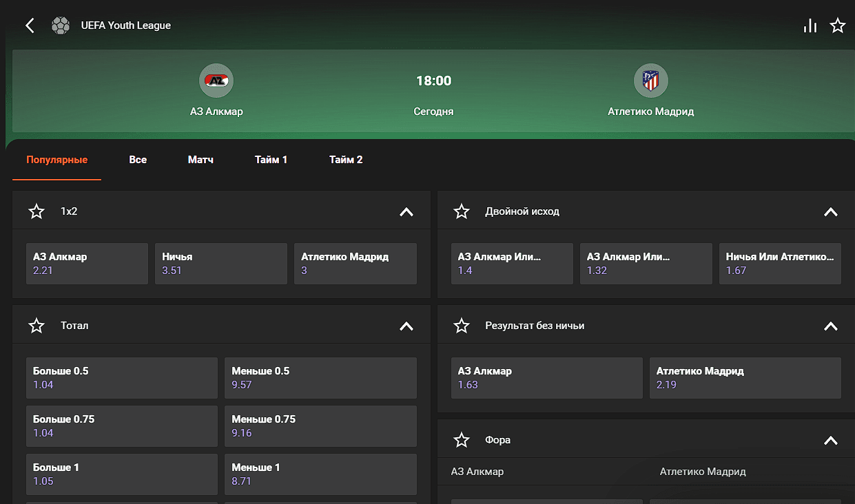The width and height of the screenshot is (855, 504).
Task: Click the Atletico Madrid team logo
Action: tap(651, 81)
